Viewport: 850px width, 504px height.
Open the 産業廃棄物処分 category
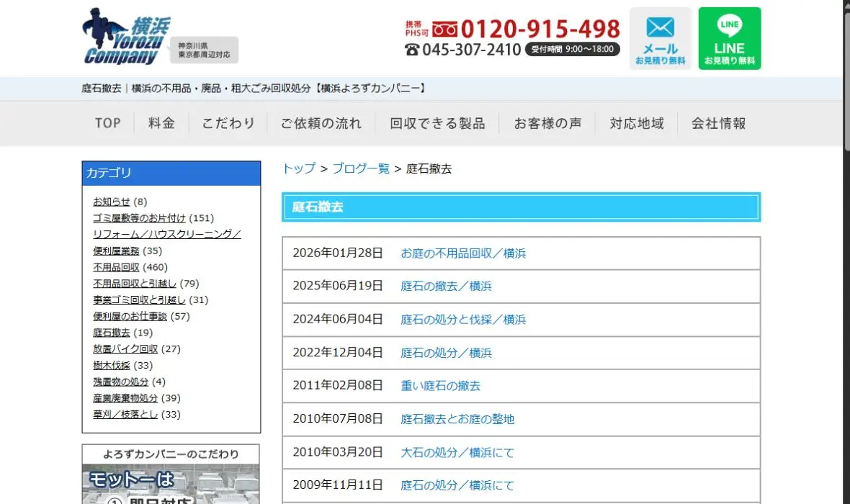pos(125,397)
